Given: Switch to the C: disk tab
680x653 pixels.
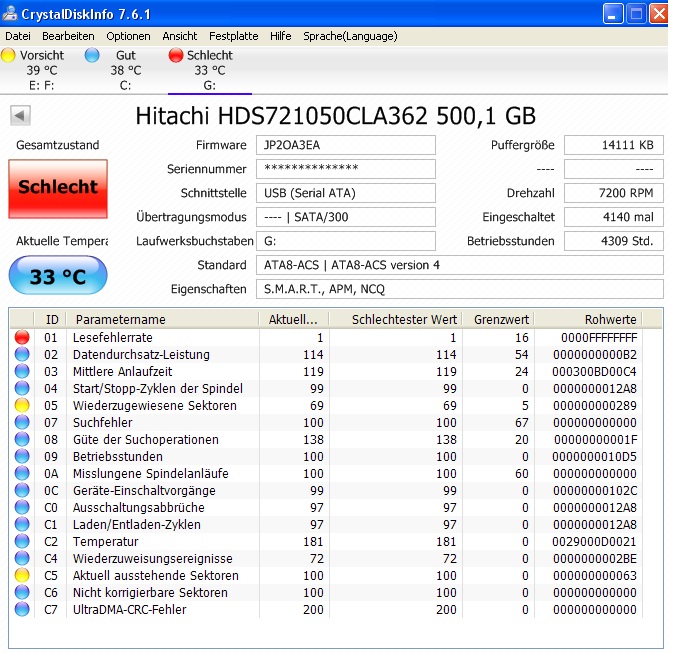Looking at the screenshot, I should tap(126, 70).
